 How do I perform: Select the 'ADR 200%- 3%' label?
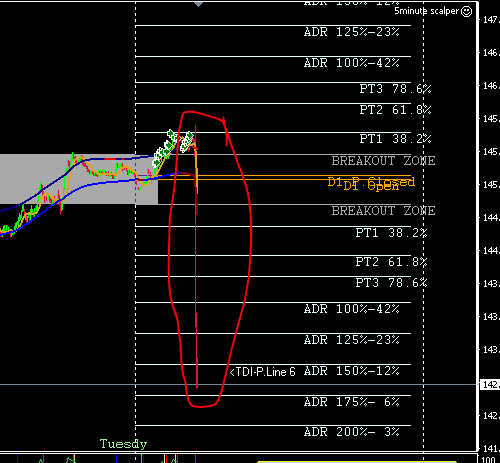(352, 432)
